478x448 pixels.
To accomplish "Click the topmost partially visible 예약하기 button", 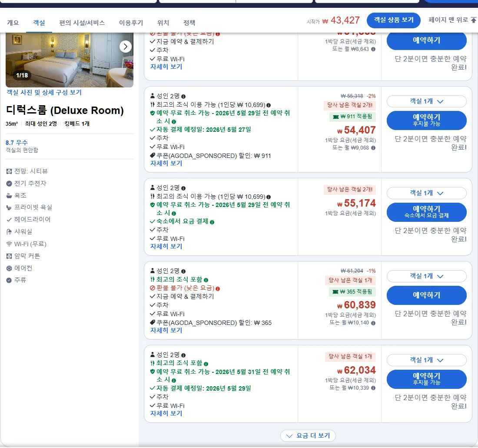I will pyautogui.click(x=426, y=41).
